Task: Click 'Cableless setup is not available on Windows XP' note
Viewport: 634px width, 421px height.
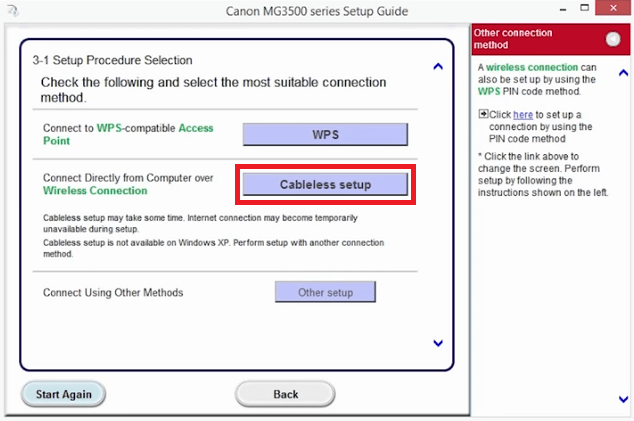Action: [213, 248]
